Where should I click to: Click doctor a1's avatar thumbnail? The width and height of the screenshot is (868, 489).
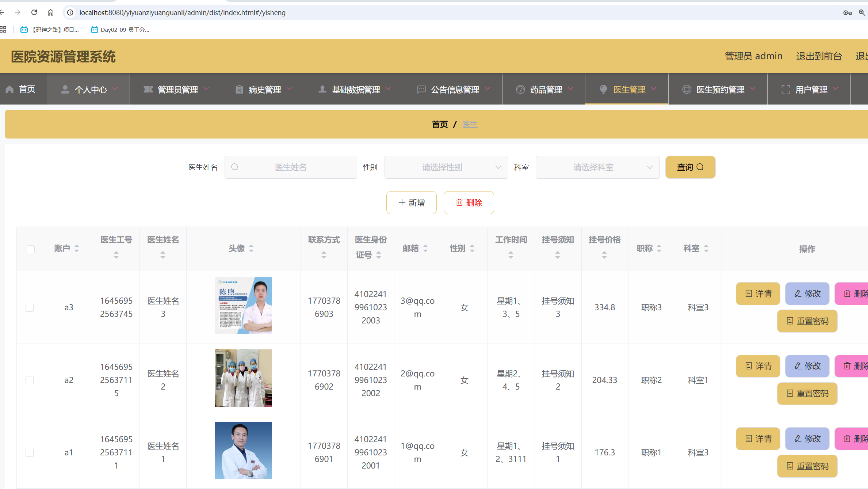[244, 450]
